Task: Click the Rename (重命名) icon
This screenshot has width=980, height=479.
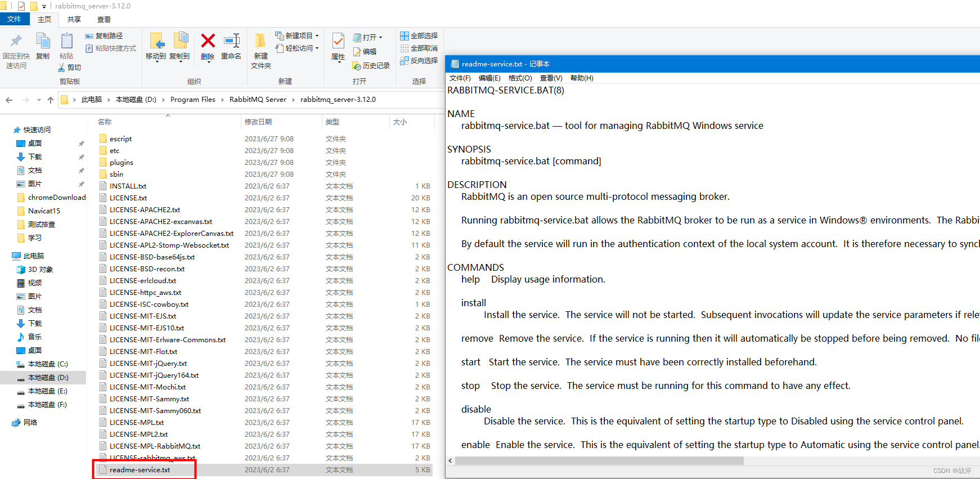Action: tap(231, 41)
